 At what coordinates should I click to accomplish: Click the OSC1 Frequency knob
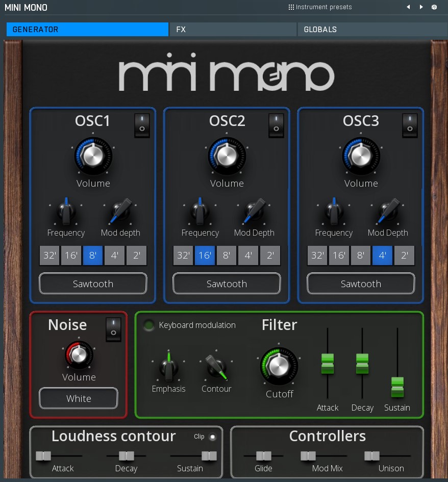66,212
